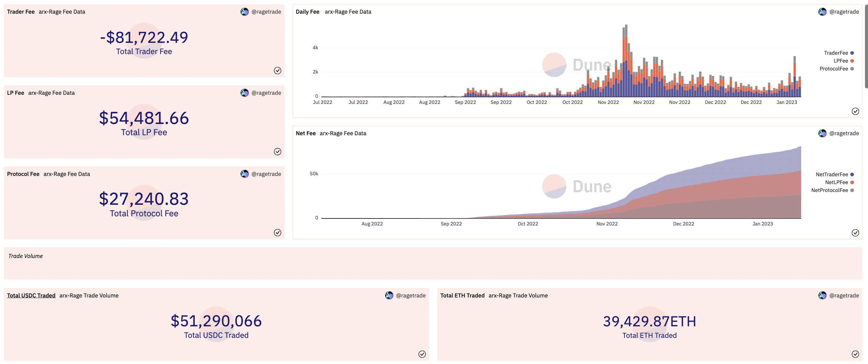Image resolution: width=868 pixels, height=364 pixels.
Task: Click @ragetrade username on Total USDC Traded card
Action: coord(411,296)
